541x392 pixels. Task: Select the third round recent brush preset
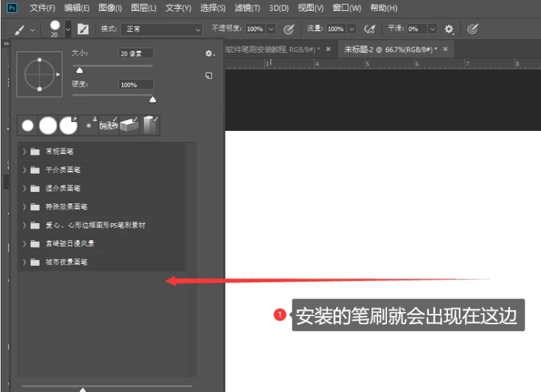tap(69, 125)
